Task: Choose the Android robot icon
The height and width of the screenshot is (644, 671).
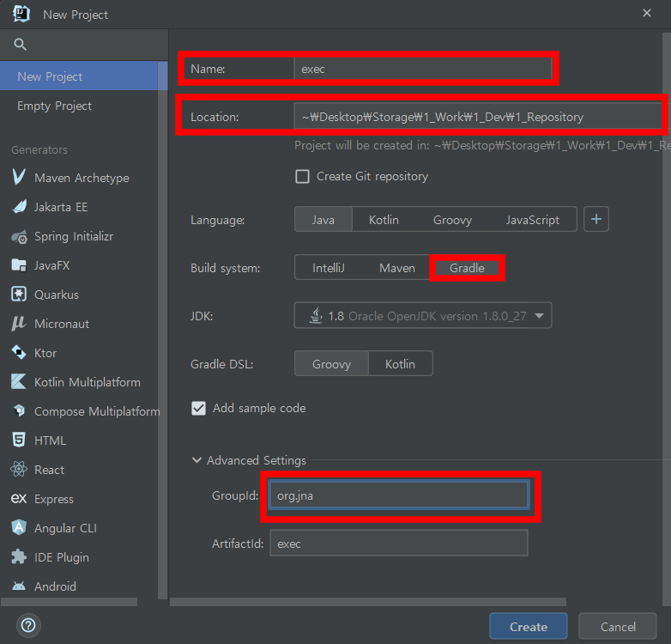Action: coord(19,586)
